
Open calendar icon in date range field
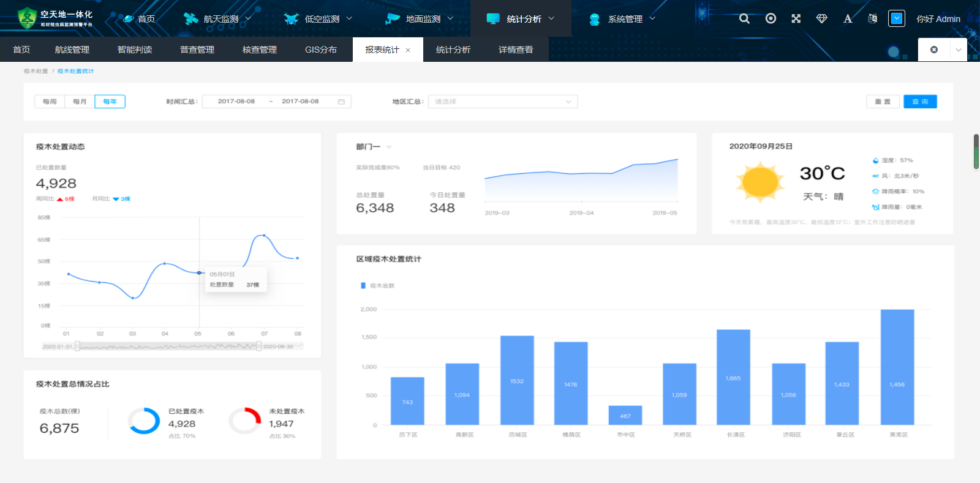[342, 102]
